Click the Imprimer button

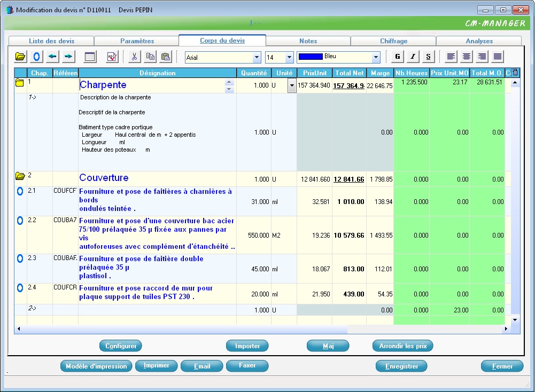(x=156, y=365)
